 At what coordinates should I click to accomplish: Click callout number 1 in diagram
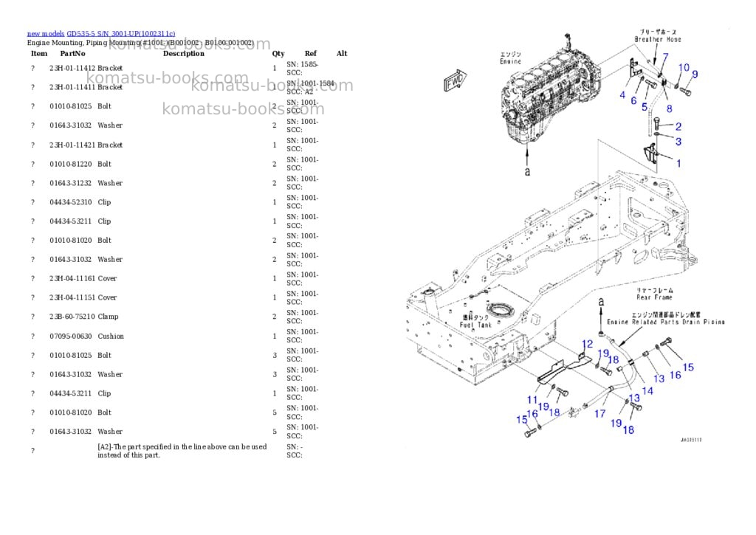(x=678, y=163)
